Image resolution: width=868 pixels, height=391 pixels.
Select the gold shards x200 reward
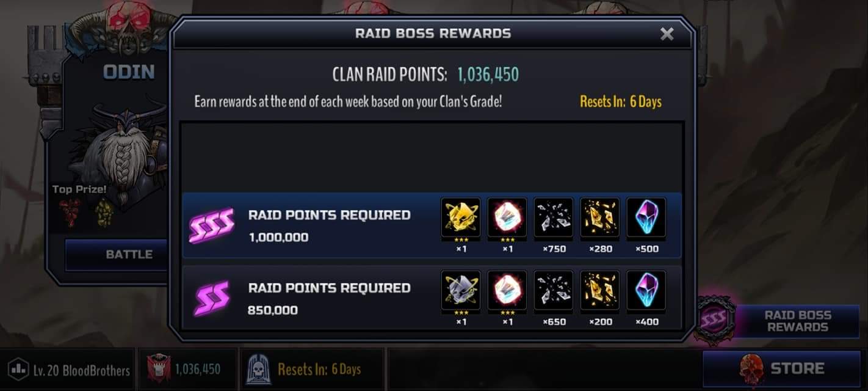pyautogui.click(x=600, y=290)
